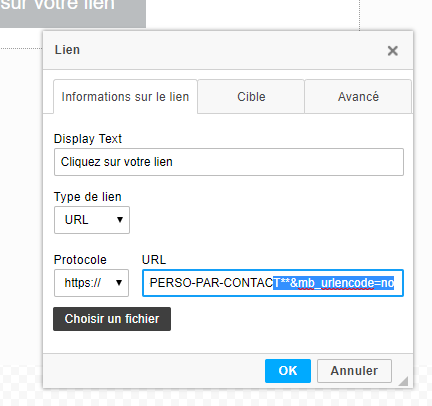Click the Type de lien label

pos(88,197)
